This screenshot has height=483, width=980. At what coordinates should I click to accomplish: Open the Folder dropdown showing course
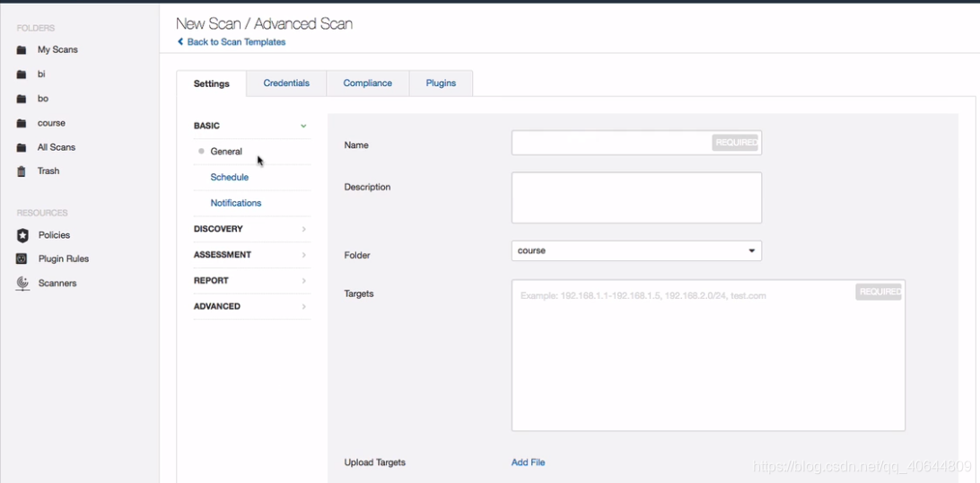(636, 250)
